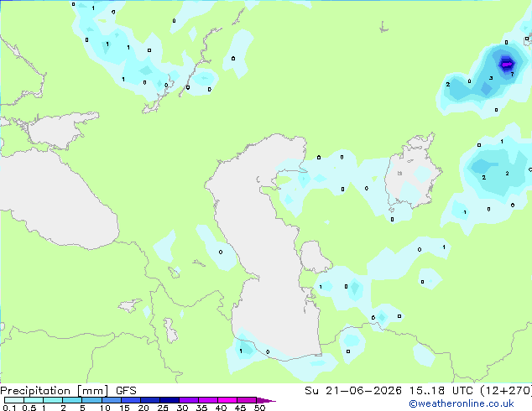Click the 1–2 mm legend swatch
Image resolution: width=532 pixels, height=411 pixels.
[x=53, y=400]
